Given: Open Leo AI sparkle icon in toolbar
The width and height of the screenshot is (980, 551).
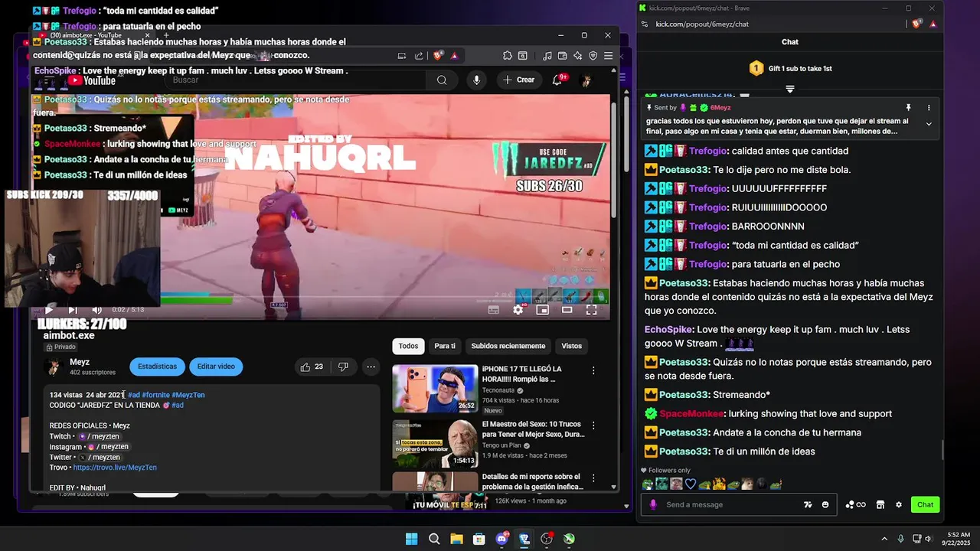Looking at the screenshot, I should [x=577, y=56].
